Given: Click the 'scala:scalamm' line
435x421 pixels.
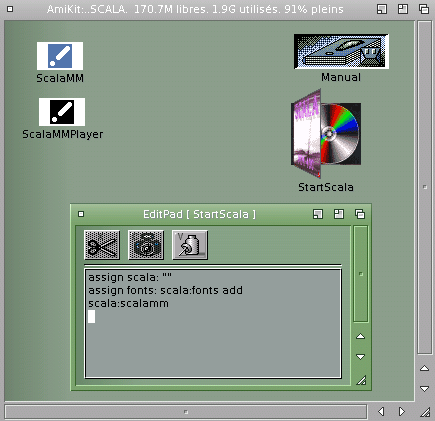Looking at the screenshot, I should 128,303.
